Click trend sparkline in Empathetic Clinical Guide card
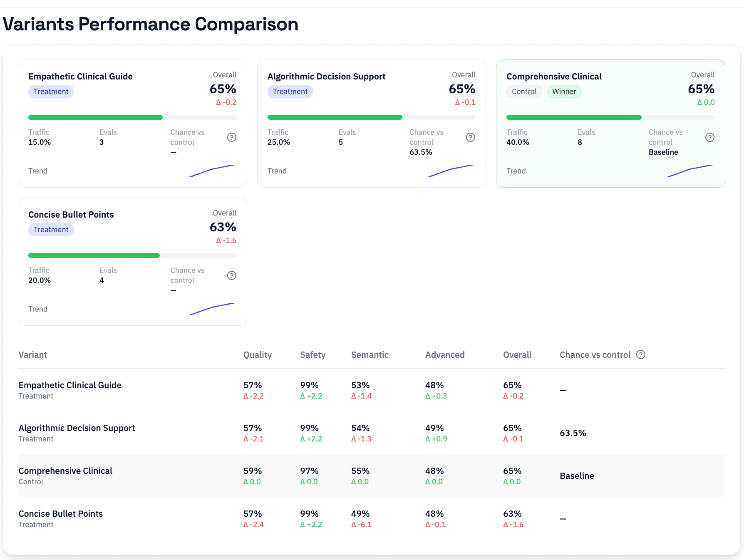The height and width of the screenshot is (560, 744). [x=212, y=171]
